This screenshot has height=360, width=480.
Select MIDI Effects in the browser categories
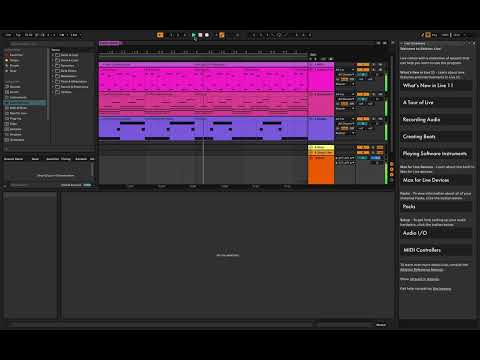pos(18,108)
